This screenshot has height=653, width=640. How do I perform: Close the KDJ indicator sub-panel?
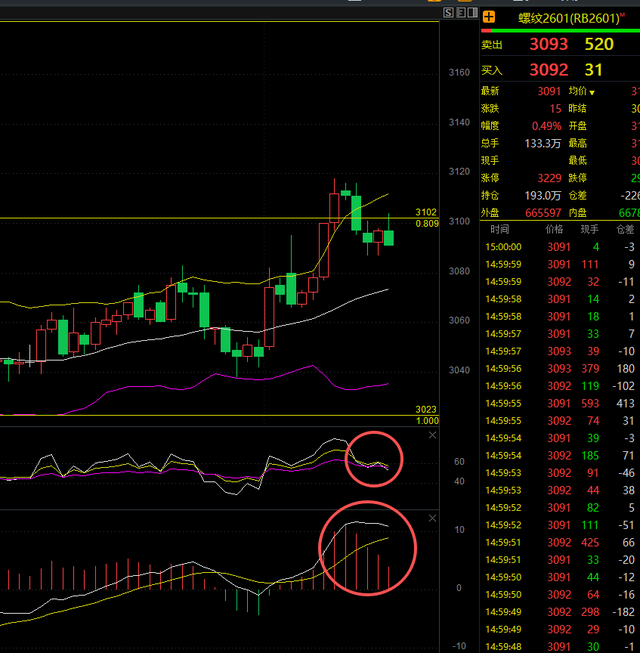tap(433, 435)
